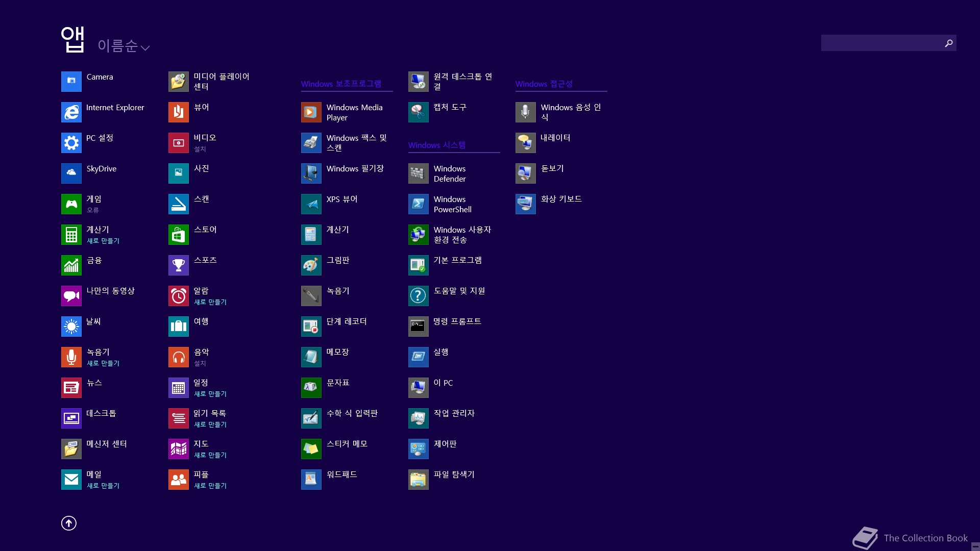980x551 pixels.
Task: Open the 미디어 플레이어 센터 icon
Action: 179,82
